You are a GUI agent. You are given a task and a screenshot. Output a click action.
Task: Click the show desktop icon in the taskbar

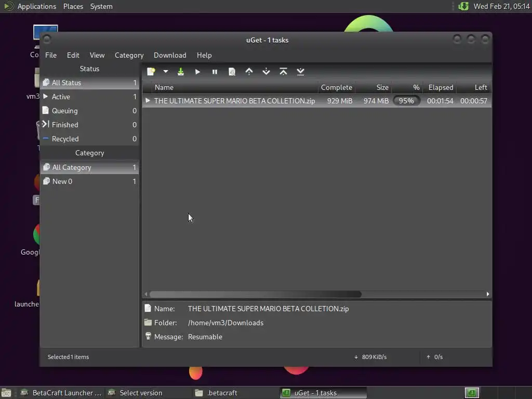pyautogui.click(x=6, y=393)
